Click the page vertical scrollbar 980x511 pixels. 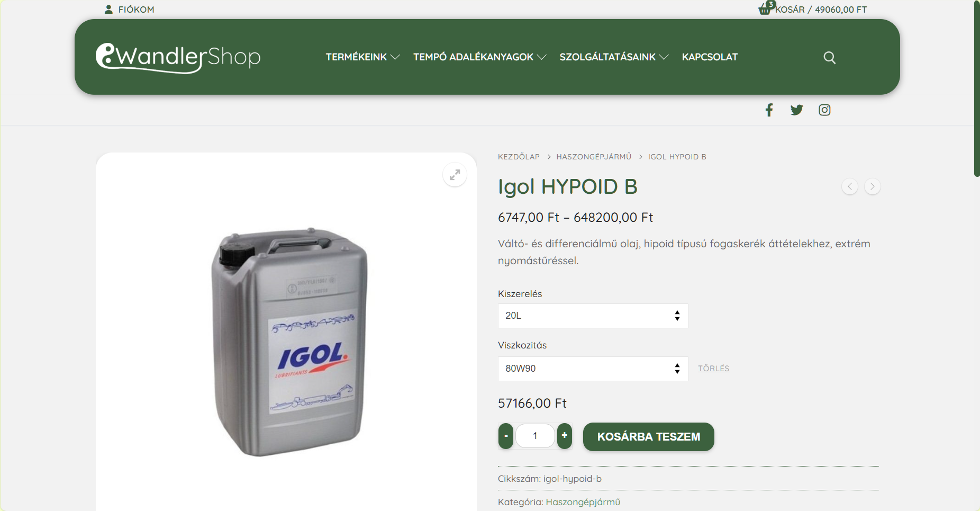click(977, 88)
